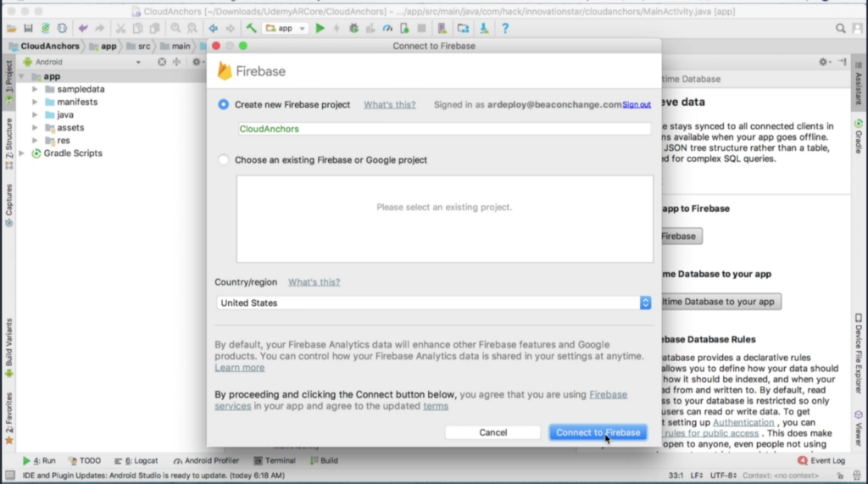Navigate forward with the right arrow

(x=231, y=28)
